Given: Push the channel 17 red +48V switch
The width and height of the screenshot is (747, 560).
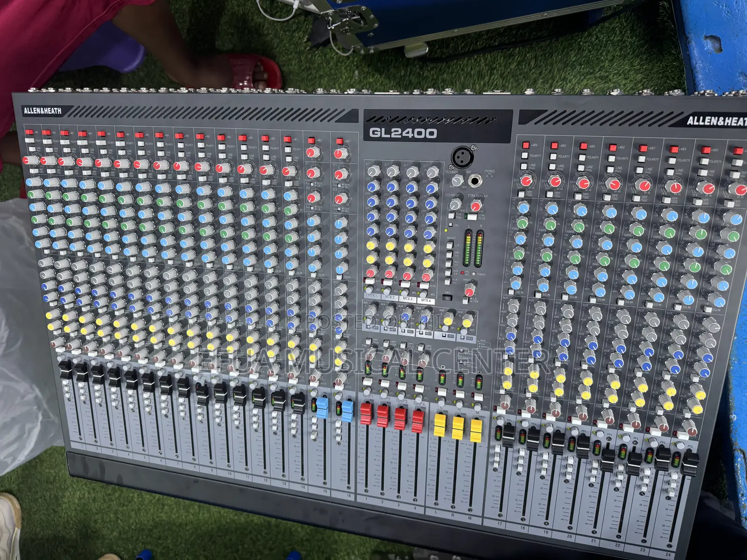Looking at the screenshot, I should 526,145.
